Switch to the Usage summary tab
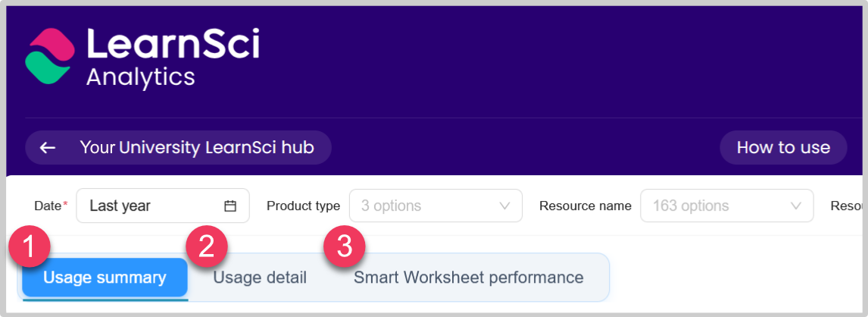868x317 pixels. click(105, 278)
